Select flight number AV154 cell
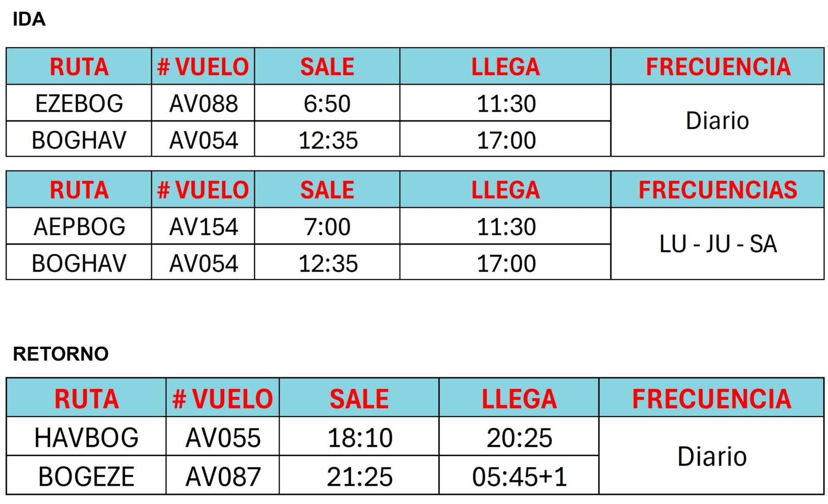The height and width of the screenshot is (504, 828). (204, 227)
